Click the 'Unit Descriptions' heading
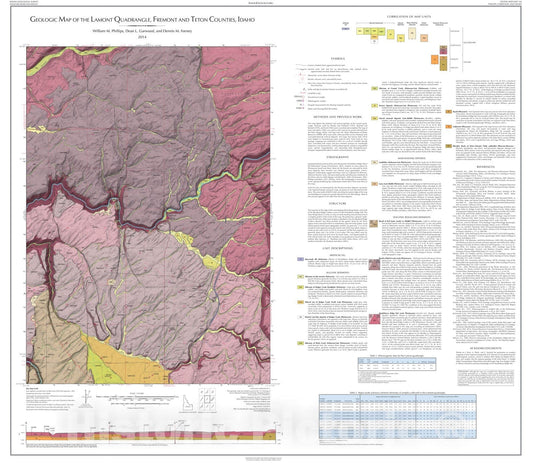Image resolution: width=533 pixels, height=471 pixels. click(338, 248)
